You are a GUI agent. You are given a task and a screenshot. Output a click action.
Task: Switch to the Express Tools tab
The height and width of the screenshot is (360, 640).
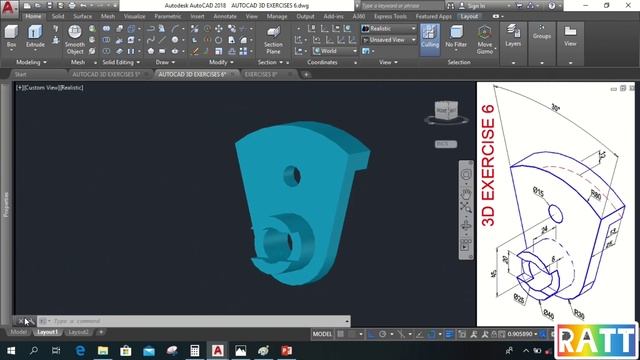[390, 16]
